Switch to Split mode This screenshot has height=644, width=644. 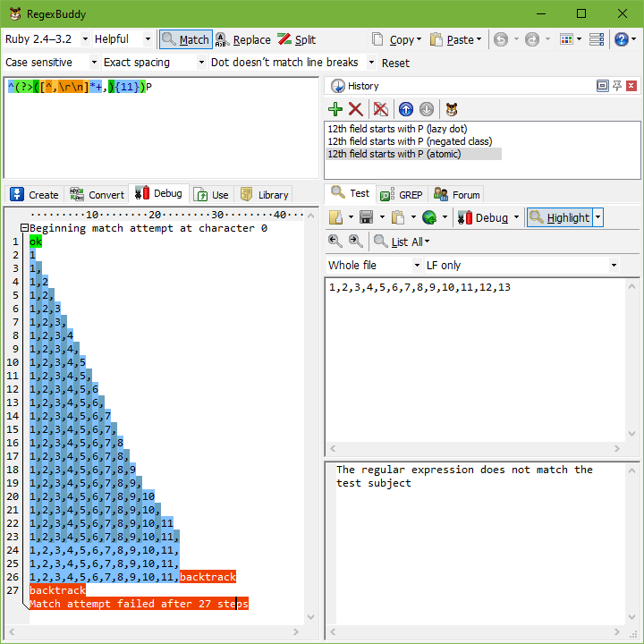[296, 39]
